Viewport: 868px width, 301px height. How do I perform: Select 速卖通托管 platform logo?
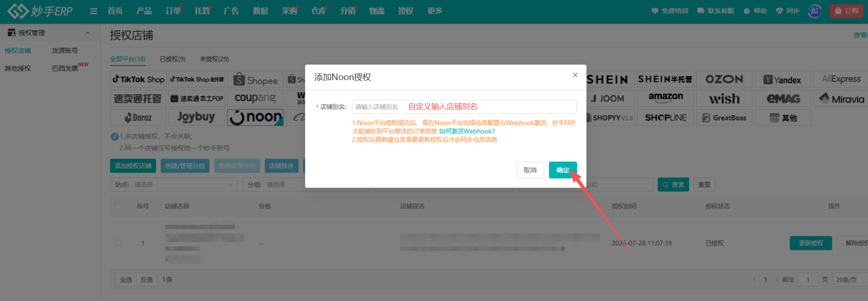click(x=138, y=98)
